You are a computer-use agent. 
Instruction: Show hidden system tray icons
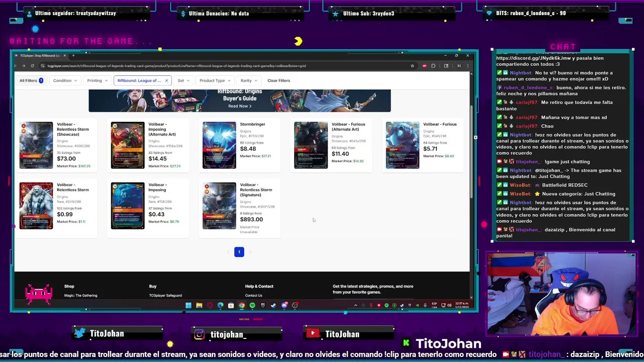coord(356,305)
